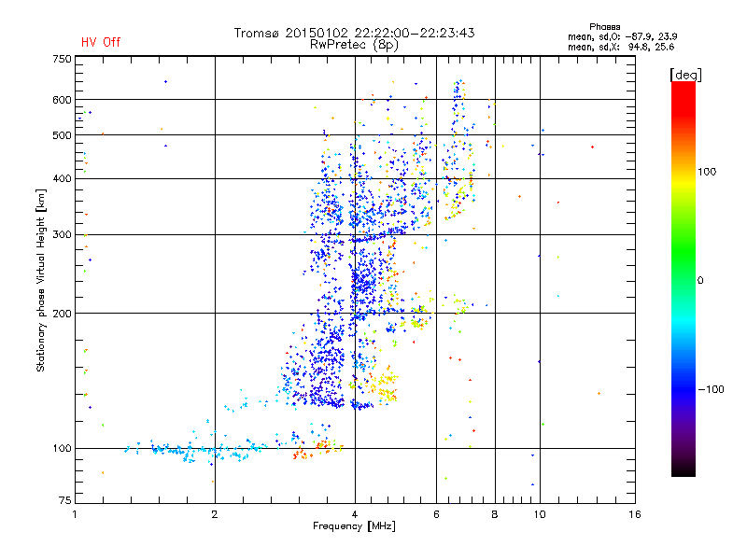Click the x-axis tick label '6'
Screen dimensions: 747x560
pos(436,514)
